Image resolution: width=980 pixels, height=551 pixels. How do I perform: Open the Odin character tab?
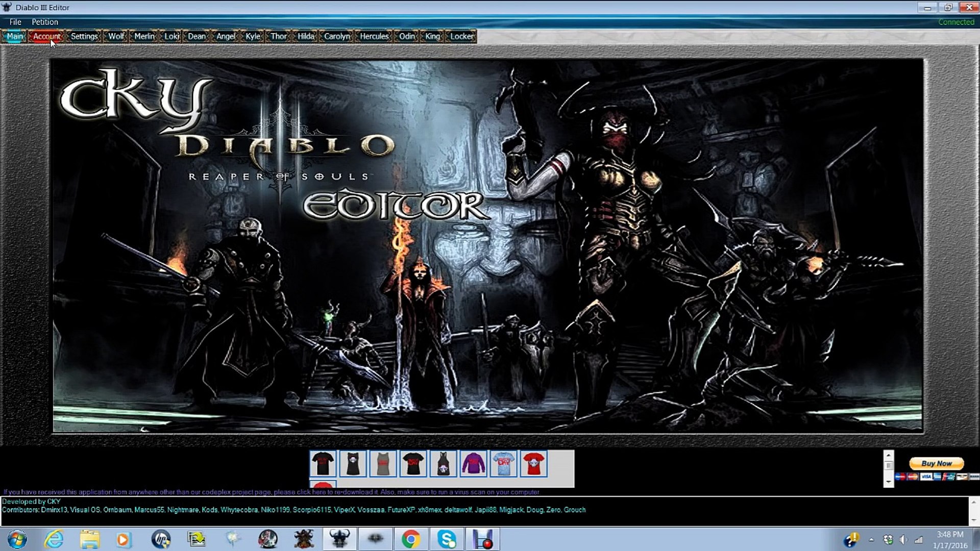[x=406, y=36]
